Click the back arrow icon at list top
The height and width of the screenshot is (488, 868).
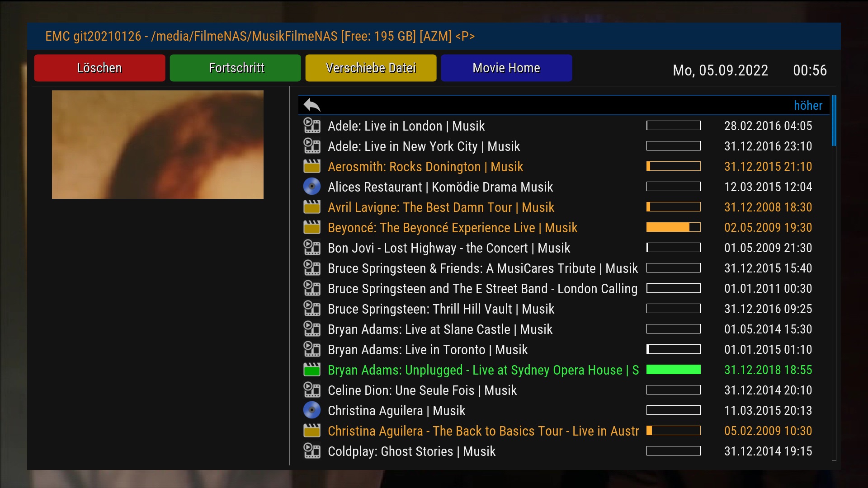312,105
